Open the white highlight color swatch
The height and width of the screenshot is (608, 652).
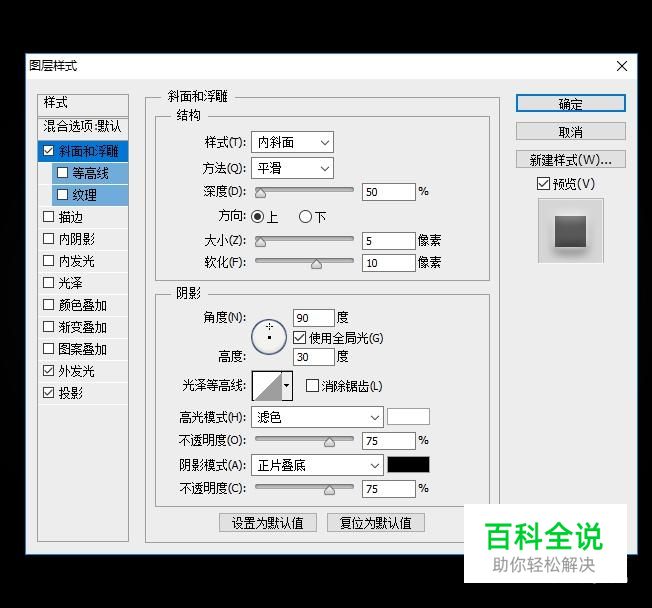408,417
